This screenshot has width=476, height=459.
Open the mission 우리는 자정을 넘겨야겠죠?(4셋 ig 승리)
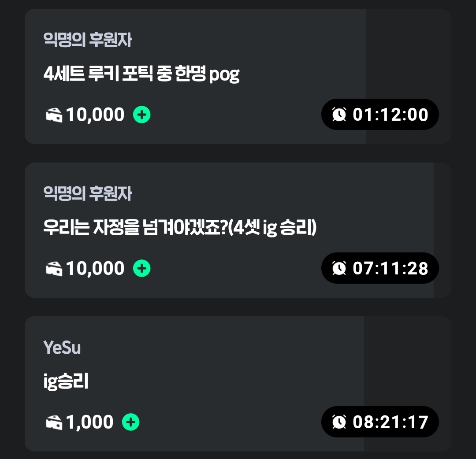click(180, 228)
